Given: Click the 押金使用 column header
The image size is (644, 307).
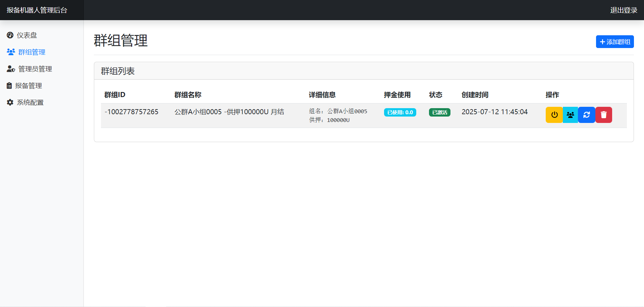Looking at the screenshot, I should coord(397,95).
